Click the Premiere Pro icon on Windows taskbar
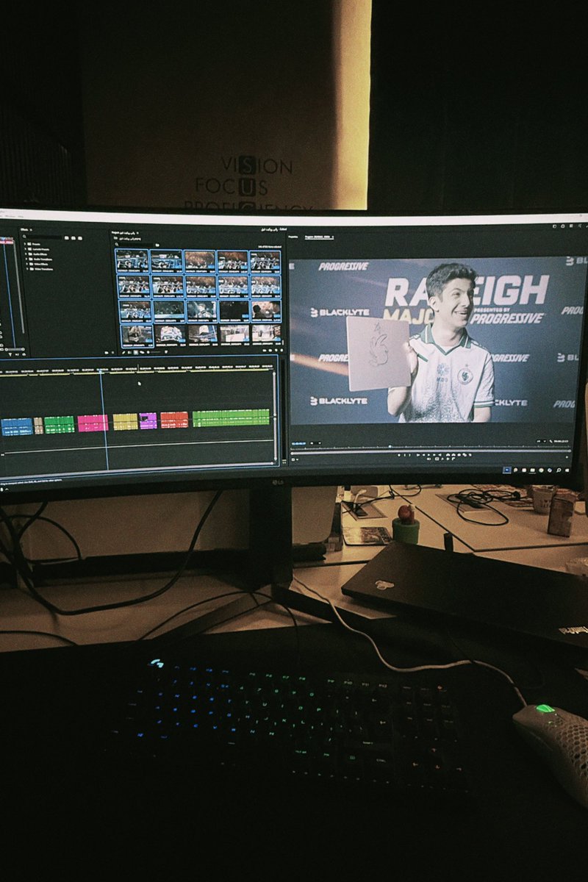The height and width of the screenshot is (882, 588). coord(506,470)
